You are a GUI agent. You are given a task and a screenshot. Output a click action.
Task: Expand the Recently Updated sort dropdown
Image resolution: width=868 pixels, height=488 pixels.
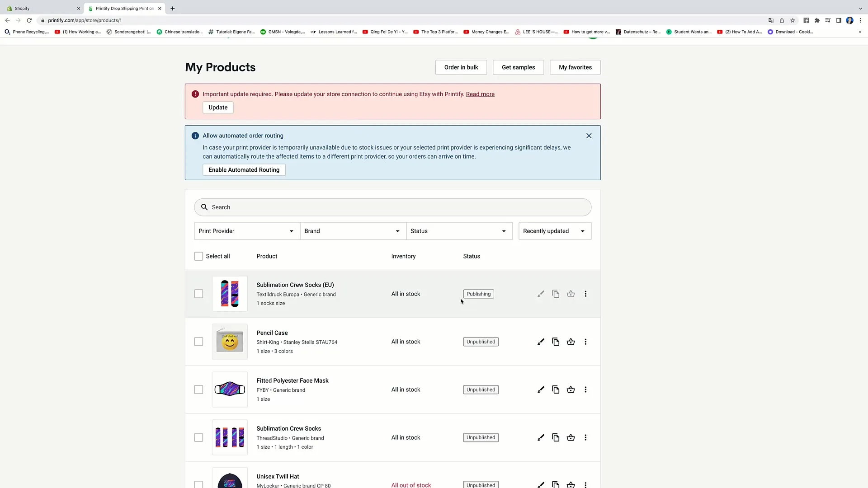coord(553,230)
